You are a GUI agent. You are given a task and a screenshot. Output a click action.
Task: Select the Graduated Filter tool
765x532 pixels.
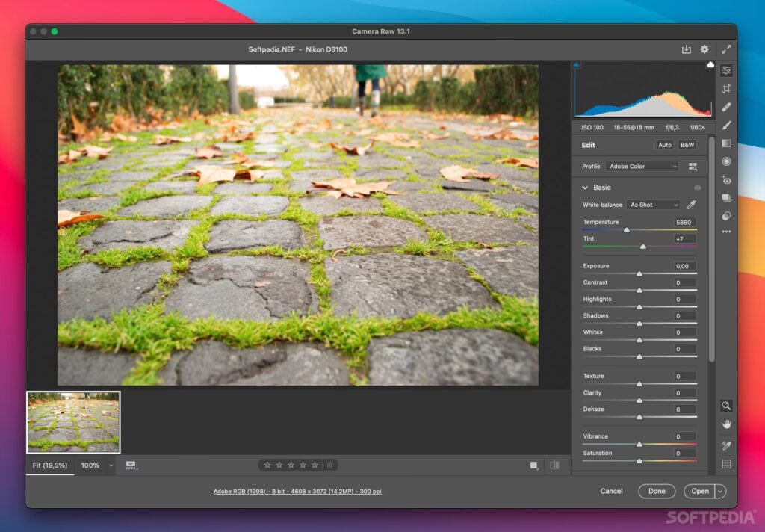click(x=726, y=143)
